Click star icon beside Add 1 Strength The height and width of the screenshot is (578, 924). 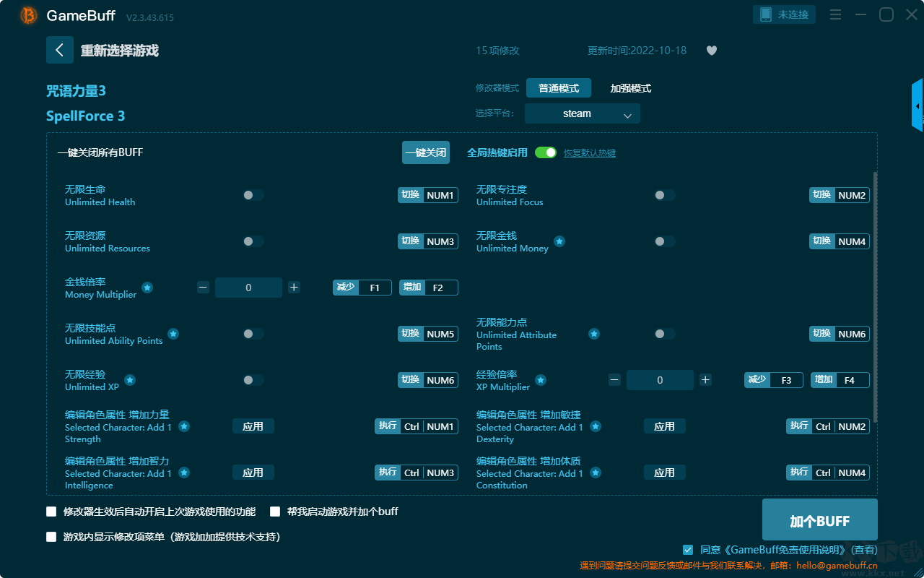tap(184, 426)
